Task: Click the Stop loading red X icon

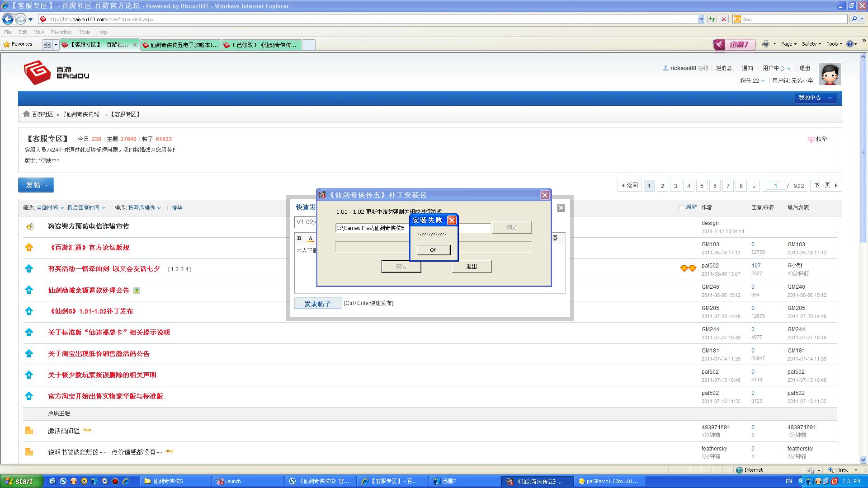Action: point(723,19)
